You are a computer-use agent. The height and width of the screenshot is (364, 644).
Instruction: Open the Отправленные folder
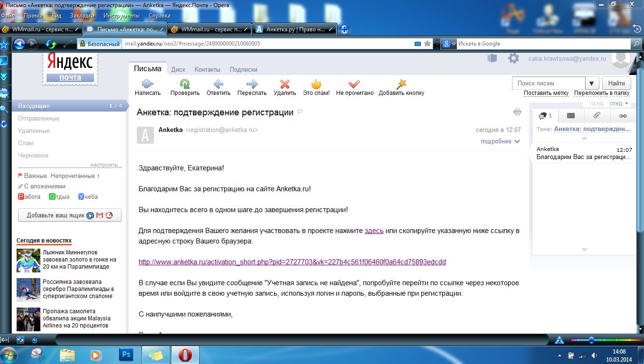pyautogui.click(x=38, y=118)
